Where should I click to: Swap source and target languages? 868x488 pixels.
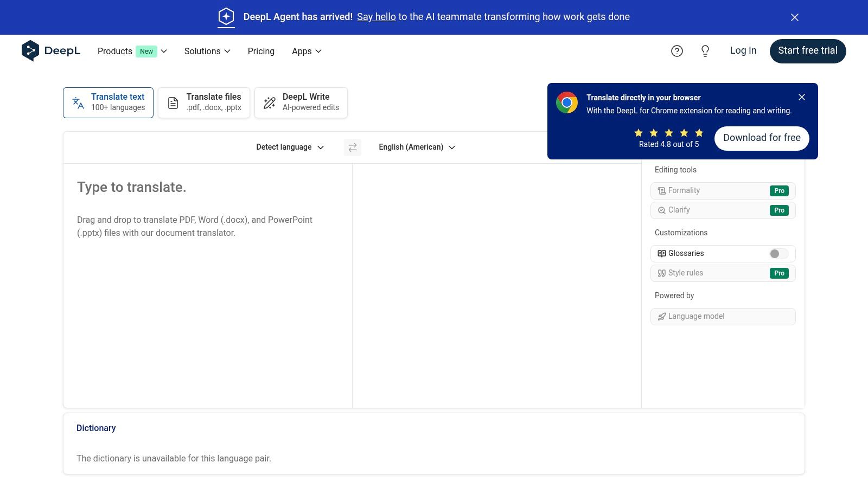pos(352,147)
